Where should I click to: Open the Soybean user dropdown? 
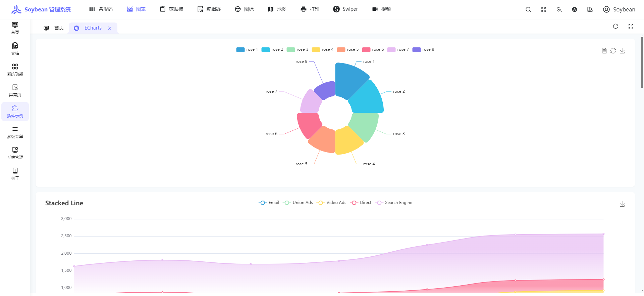tap(619, 9)
